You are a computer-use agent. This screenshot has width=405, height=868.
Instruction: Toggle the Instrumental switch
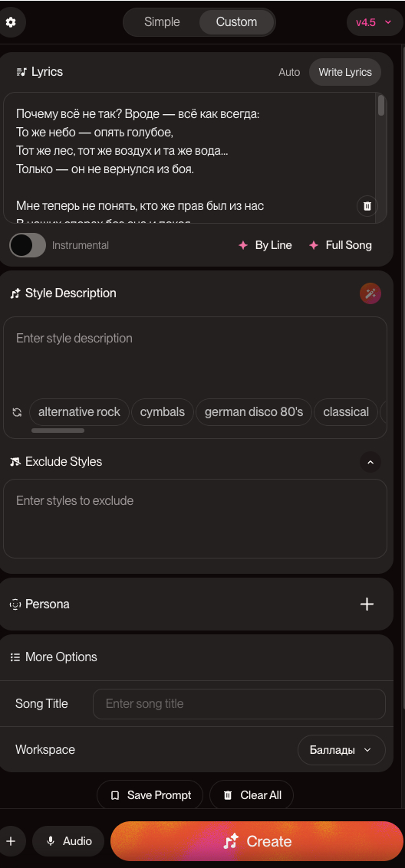coord(28,245)
